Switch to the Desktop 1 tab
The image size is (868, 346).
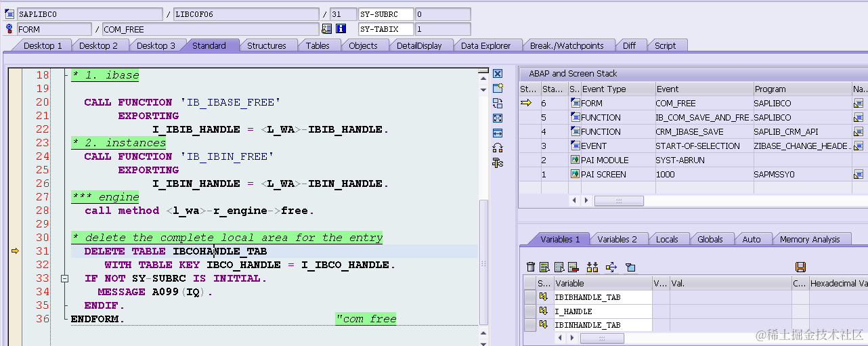43,45
